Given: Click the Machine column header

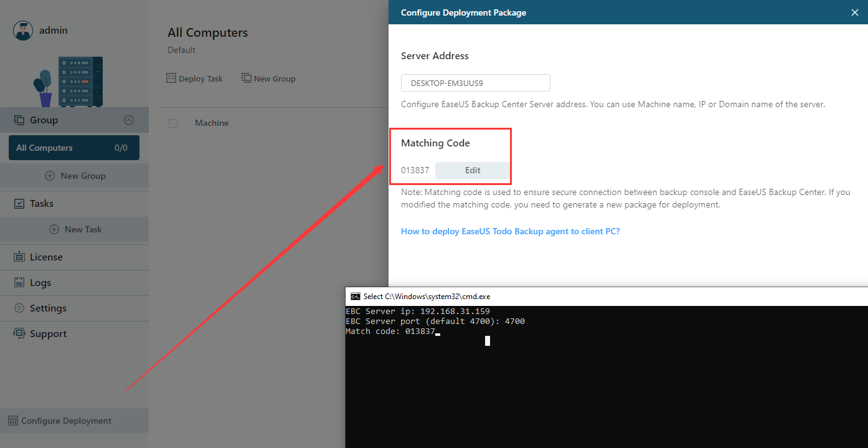Looking at the screenshot, I should click(212, 123).
